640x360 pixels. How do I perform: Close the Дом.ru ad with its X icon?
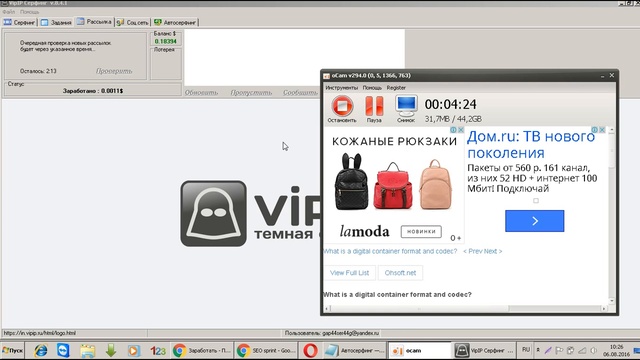point(602,130)
